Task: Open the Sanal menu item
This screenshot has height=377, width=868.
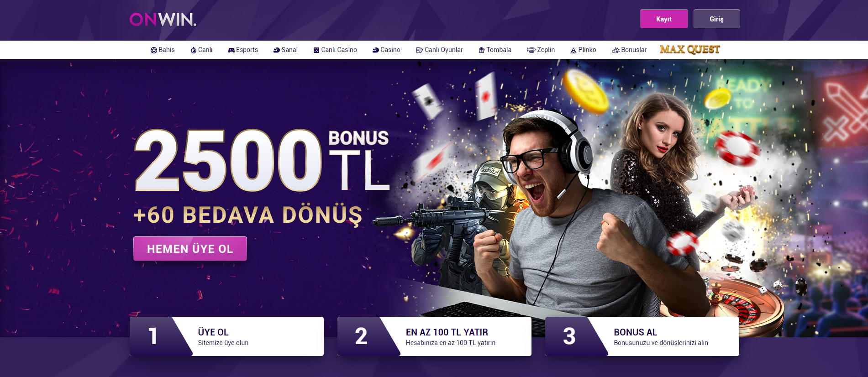Action: (285, 50)
